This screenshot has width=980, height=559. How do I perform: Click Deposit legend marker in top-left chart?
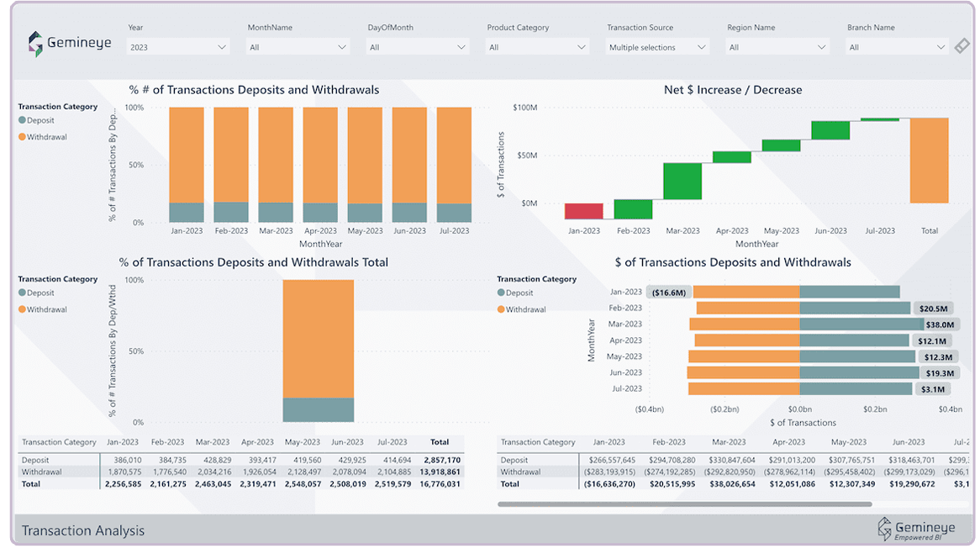tap(23, 120)
